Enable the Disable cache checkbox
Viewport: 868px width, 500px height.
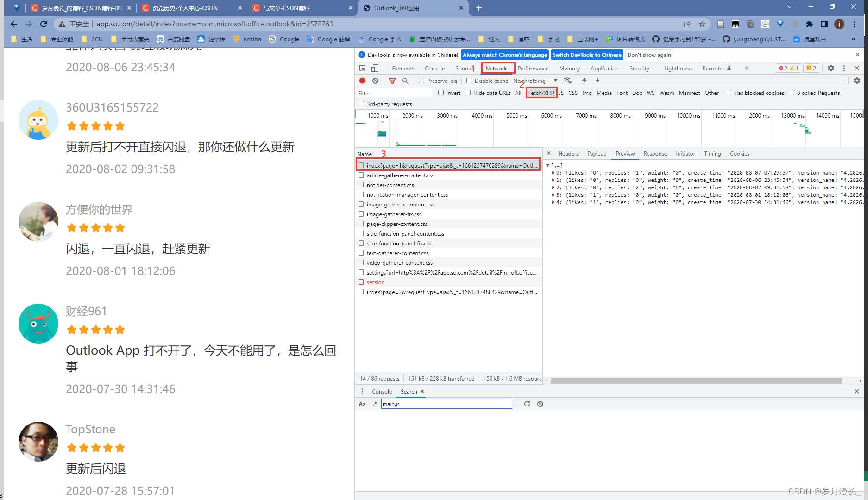click(469, 81)
